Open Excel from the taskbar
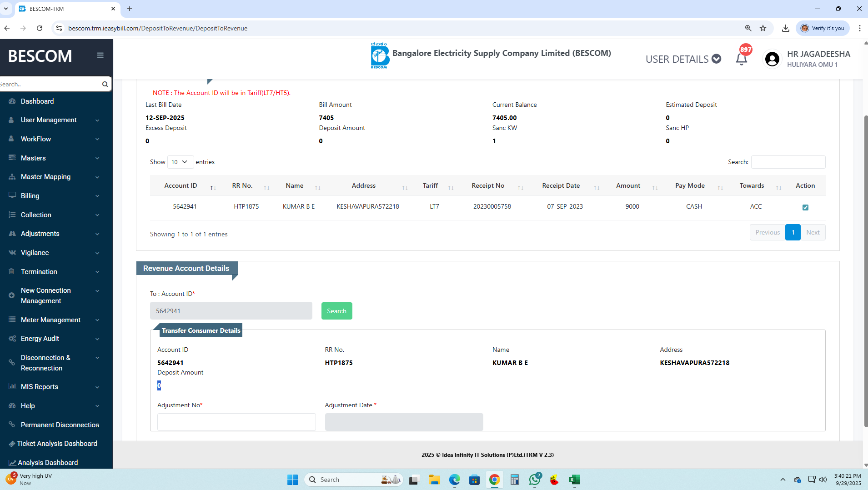The image size is (868, 490). [574, 480]
